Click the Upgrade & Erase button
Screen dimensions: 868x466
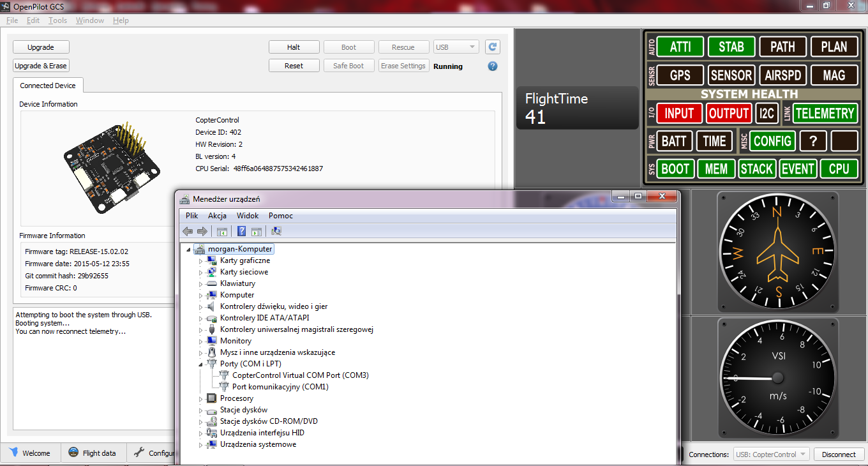tap(41, 66)
